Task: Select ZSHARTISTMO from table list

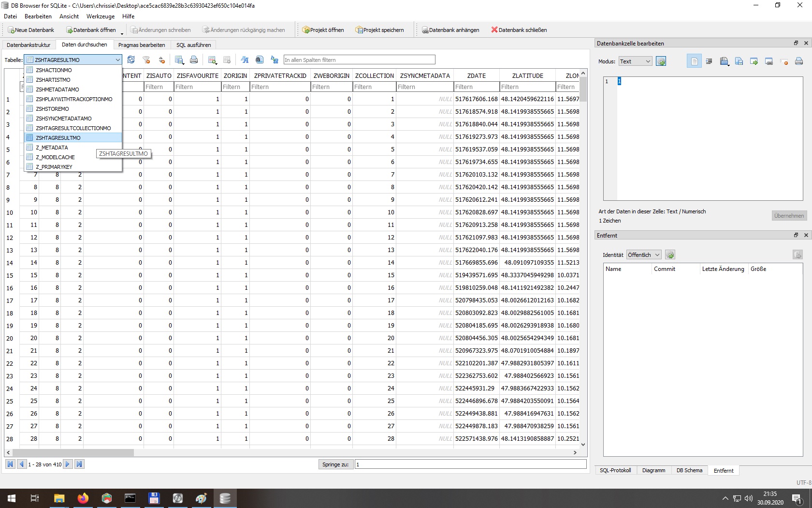Action: [x=73, y=80]
